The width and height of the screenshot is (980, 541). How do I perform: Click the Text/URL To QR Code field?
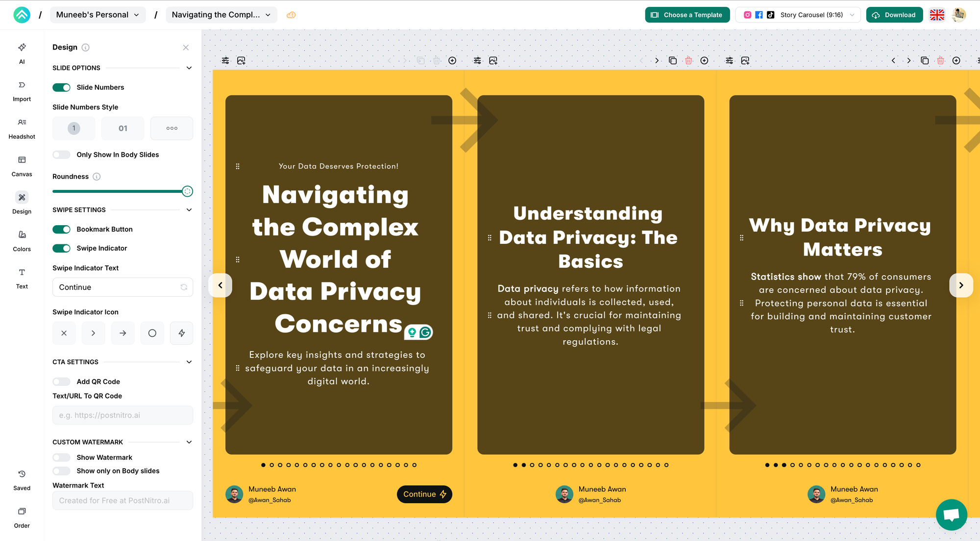tap(122, 415)
